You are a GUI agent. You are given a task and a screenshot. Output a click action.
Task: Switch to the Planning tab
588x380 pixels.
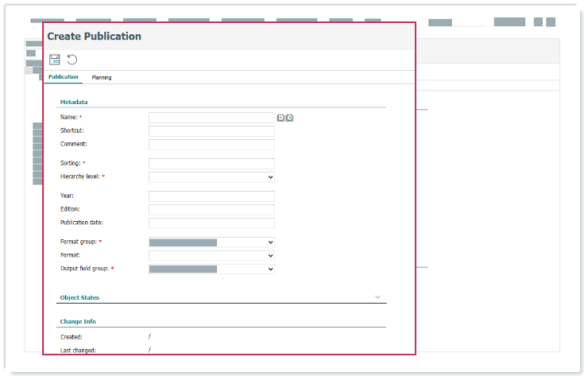coord(102,78)
